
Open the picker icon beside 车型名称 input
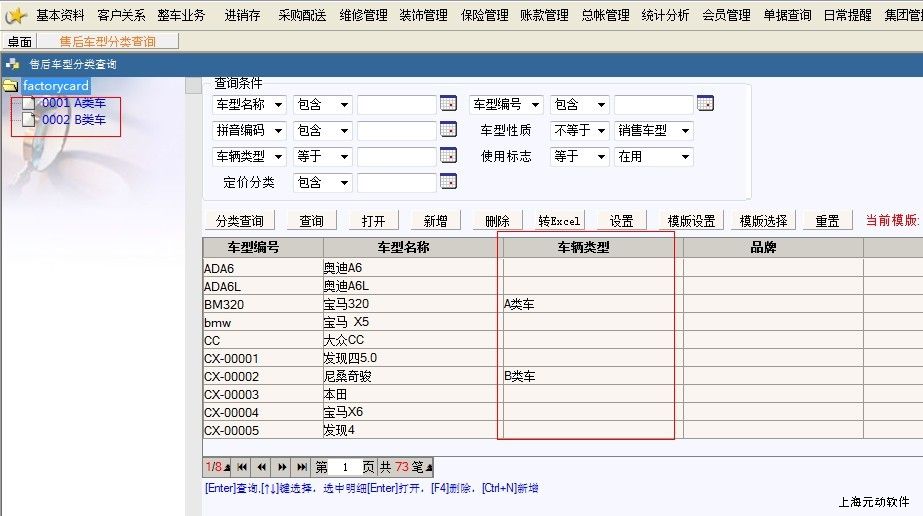click(x=448, y=104)
